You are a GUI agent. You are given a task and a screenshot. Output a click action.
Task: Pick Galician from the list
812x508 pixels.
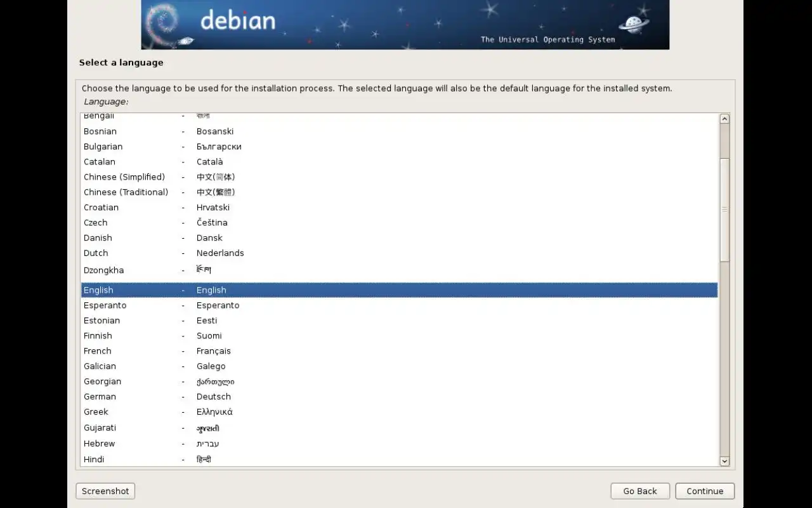pyautogui.click(x=400, y=366)
